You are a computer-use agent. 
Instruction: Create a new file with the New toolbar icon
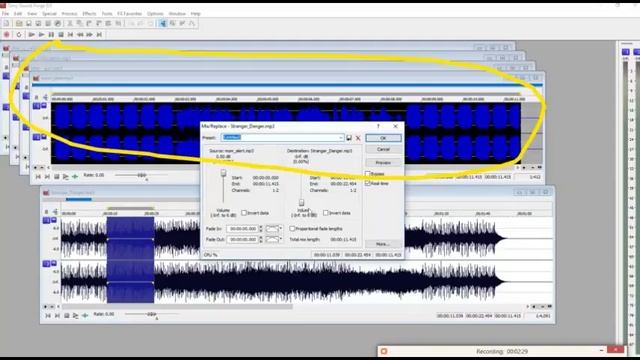(7, 24)
